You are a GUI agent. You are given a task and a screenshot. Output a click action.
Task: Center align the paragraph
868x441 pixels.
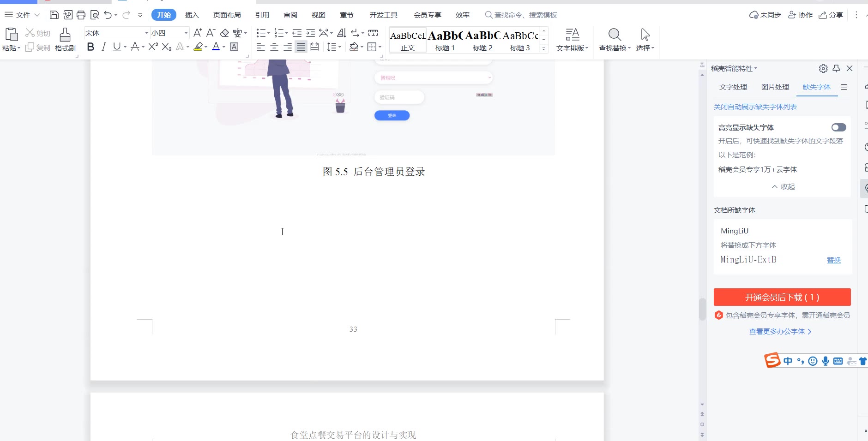coord(274,47)
